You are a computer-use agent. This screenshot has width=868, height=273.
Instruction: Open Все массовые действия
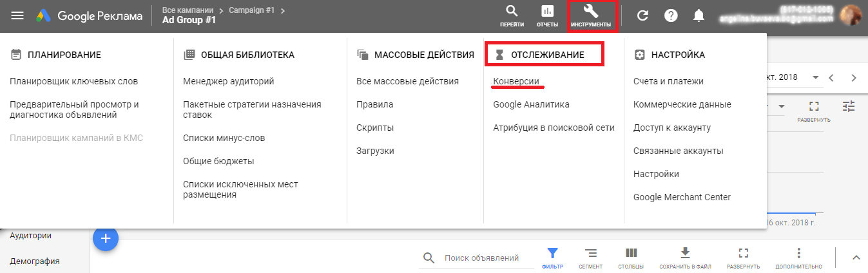tap(407, 81)
